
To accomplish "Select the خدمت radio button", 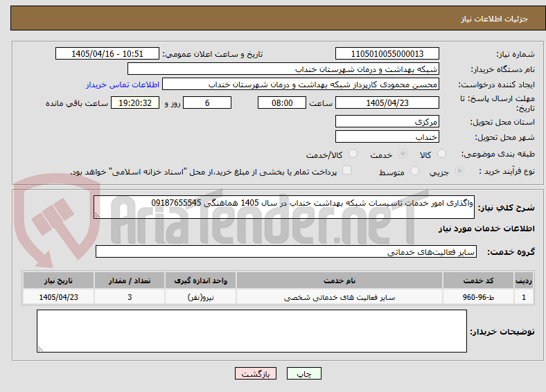I will tap(403, 154).
